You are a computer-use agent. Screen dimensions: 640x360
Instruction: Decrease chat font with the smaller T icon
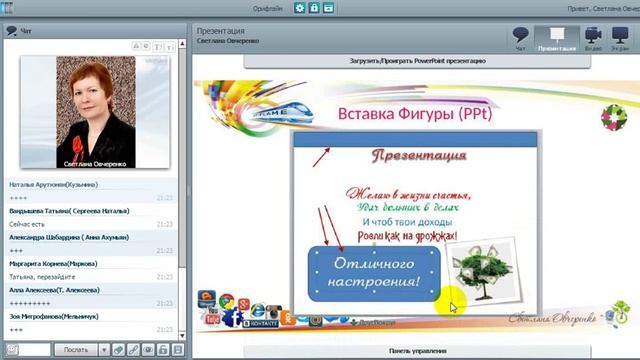pyautogui.click(x=170, y=47)
